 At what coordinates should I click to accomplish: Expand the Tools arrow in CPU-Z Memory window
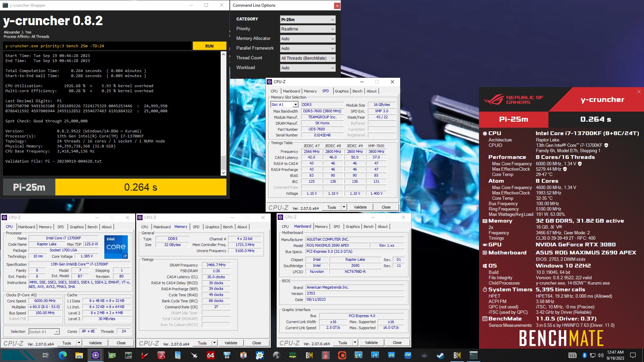pyautogui.click(x=214, y=343)
